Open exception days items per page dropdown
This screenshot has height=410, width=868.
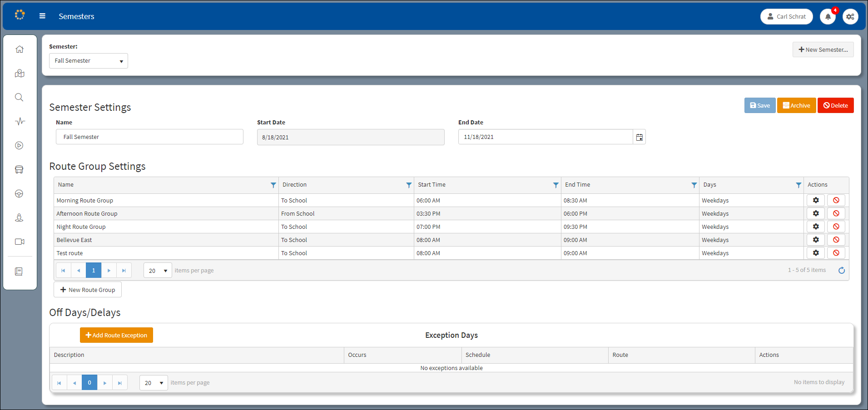click(x=154, y=383)
